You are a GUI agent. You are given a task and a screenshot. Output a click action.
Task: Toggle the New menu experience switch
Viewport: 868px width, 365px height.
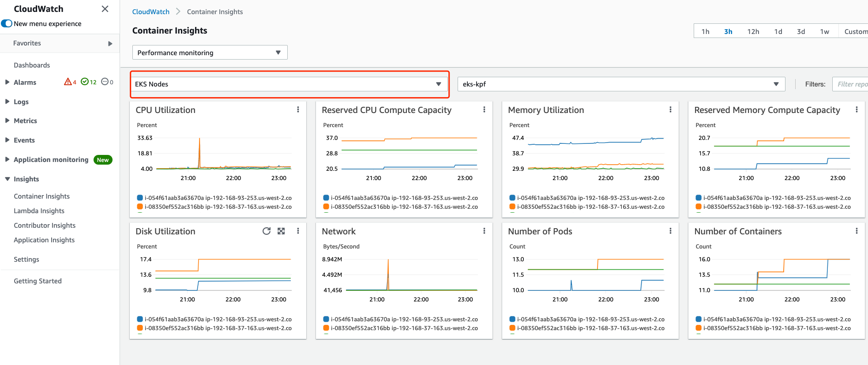click(7, 23)
